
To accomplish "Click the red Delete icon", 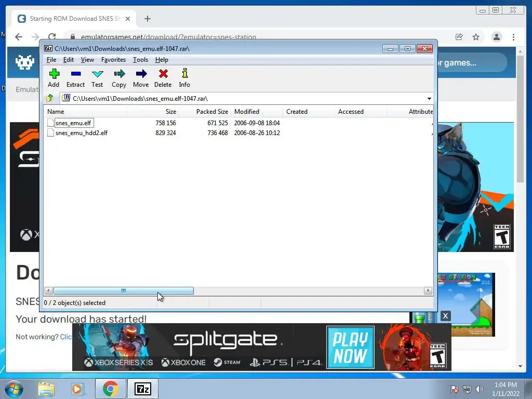I will coord(163,78).
